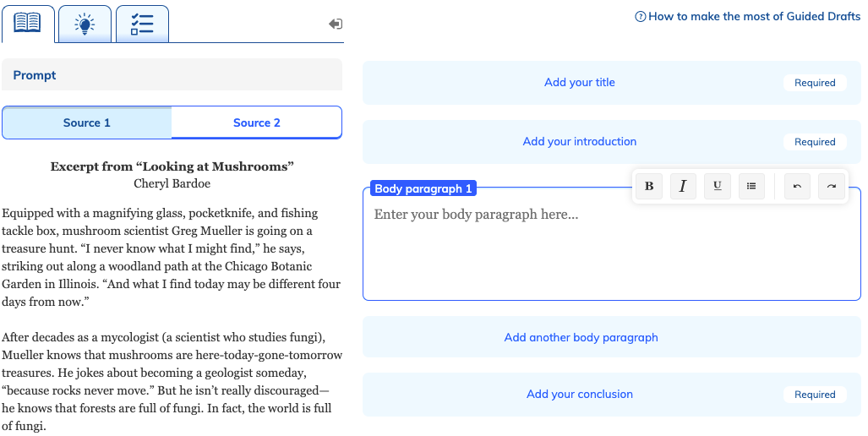Open the checklist tab icon
Screen dimensions: 868x436
pyautogui.click(x=142, y=24)
